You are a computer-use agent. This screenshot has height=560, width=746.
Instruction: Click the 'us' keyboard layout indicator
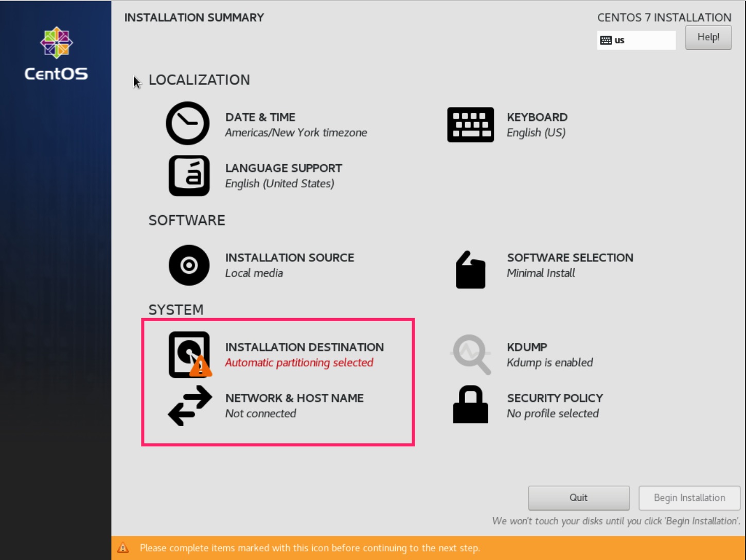tap(636, 40)
